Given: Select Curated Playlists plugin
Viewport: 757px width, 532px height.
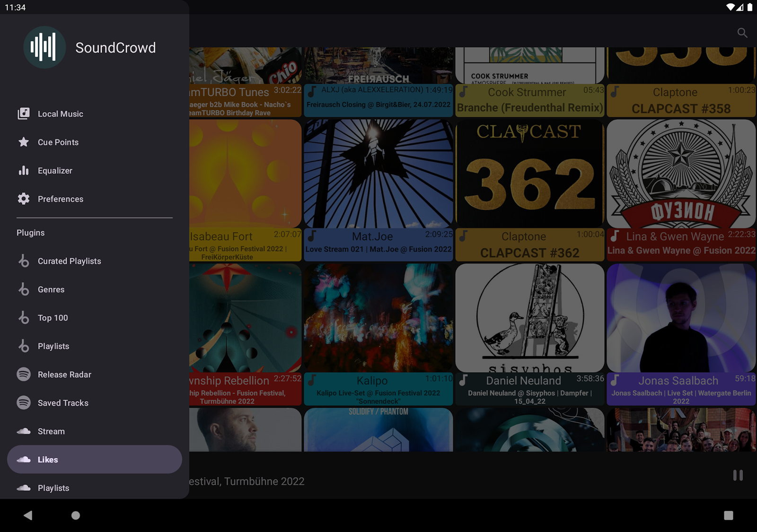Looking at the screenshot, I should [x=95, y=261].
